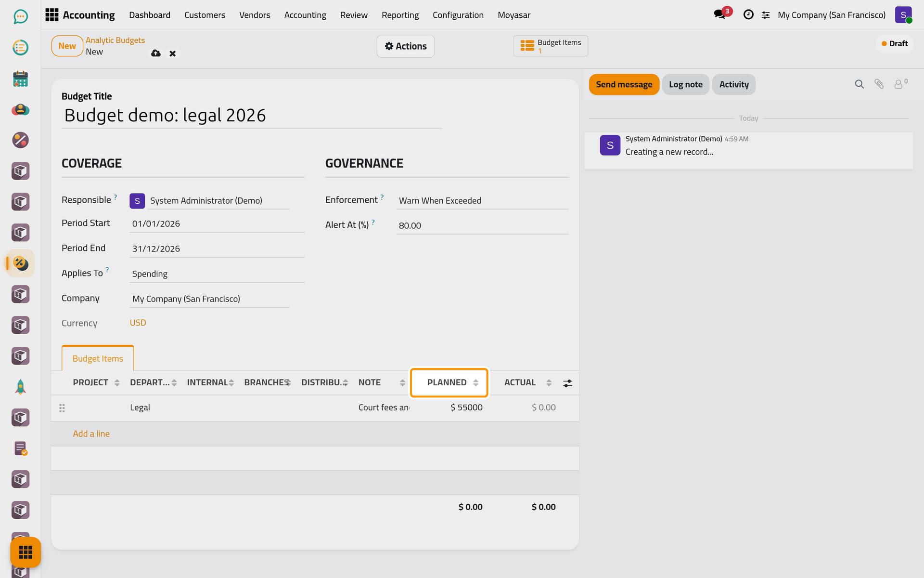
Task: Save record with cloud upload icon
Action: coord(156,53)
